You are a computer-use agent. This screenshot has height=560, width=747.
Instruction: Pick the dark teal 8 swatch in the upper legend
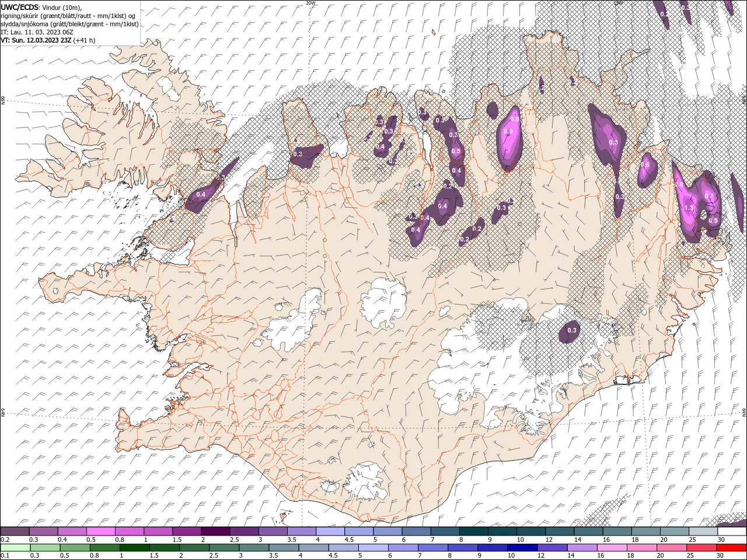coord(474,531)
